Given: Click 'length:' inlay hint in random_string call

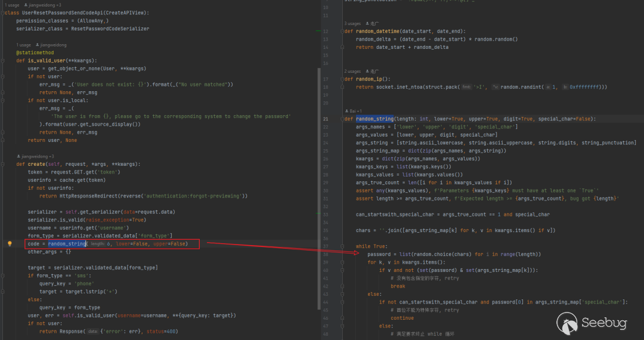Looking at the screenshot, I should click(97, 244).
